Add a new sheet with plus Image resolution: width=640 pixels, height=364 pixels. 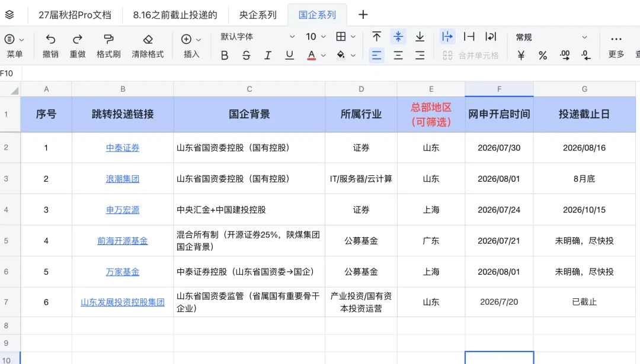[x=363, y=15]
